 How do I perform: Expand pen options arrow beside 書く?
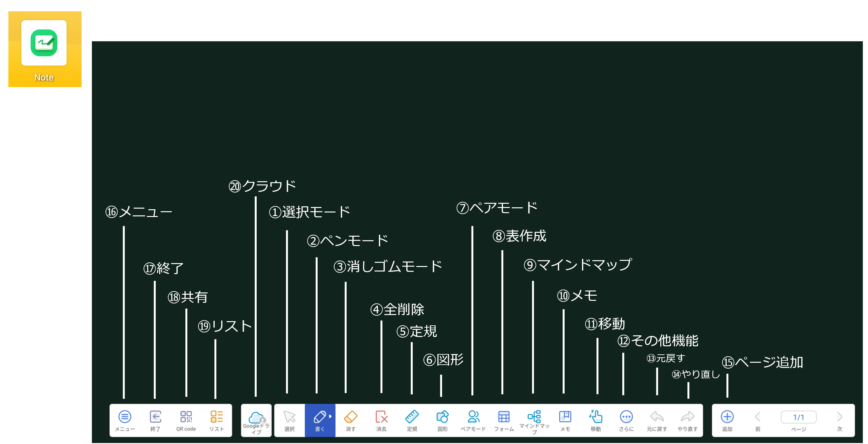(x=330, y=416)
